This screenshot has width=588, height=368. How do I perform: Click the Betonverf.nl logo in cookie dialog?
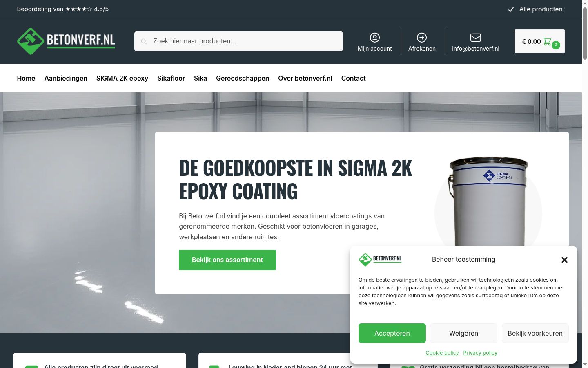pos(380,259)
